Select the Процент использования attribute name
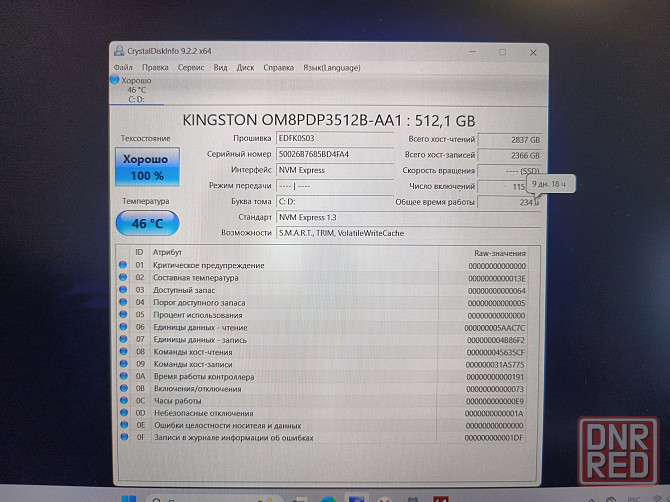This screenshot has height=502, width=670. (197, 315)
